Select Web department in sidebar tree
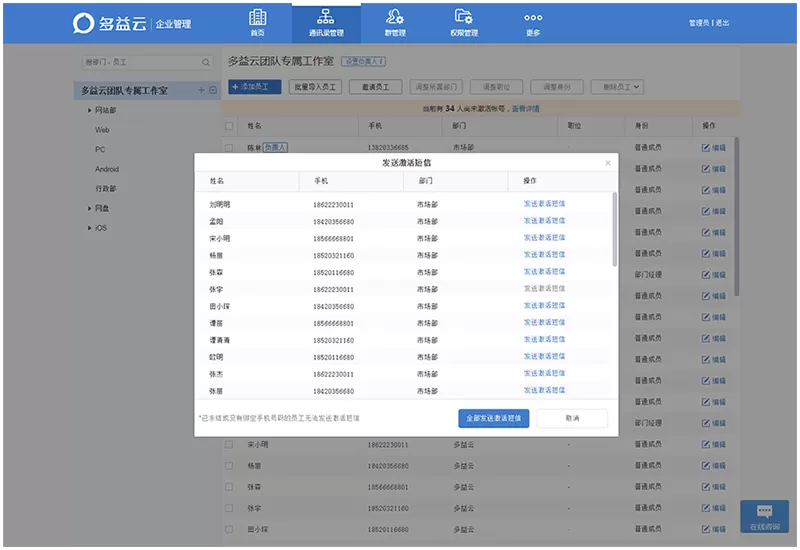 pos(102,130)
